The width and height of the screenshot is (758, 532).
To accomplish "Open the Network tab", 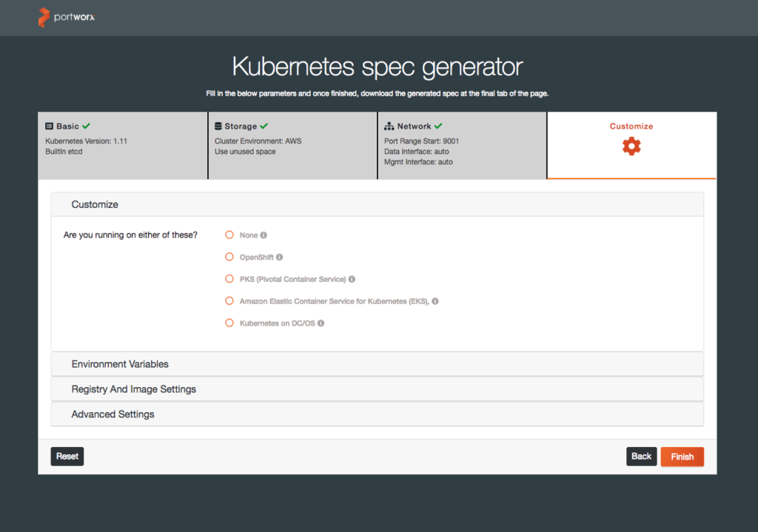I will point(462,145).
